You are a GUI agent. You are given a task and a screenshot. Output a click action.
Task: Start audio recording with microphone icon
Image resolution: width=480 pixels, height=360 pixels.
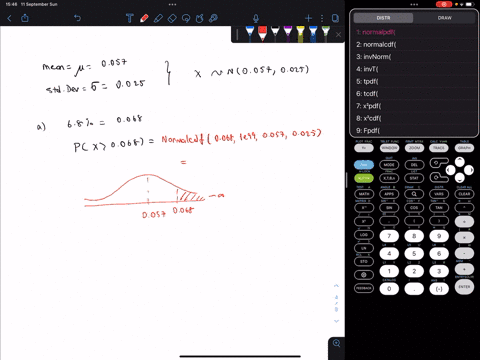(256, 18)
